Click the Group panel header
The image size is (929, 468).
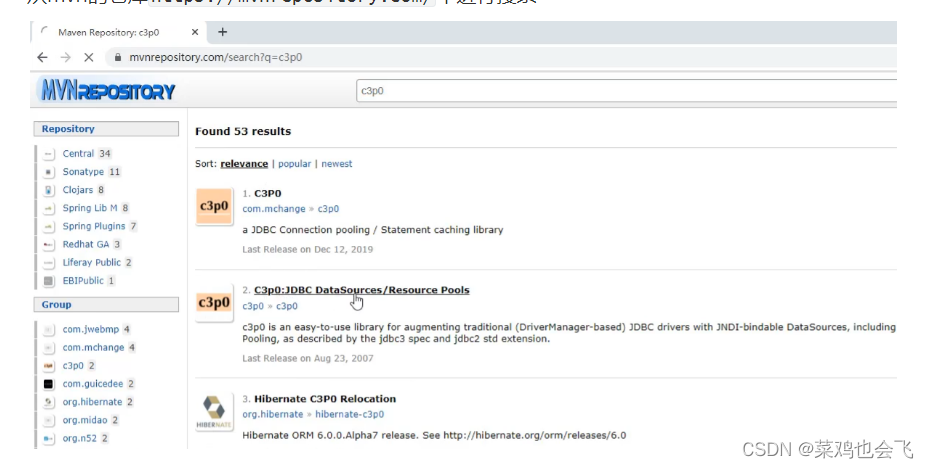(107, 304)
